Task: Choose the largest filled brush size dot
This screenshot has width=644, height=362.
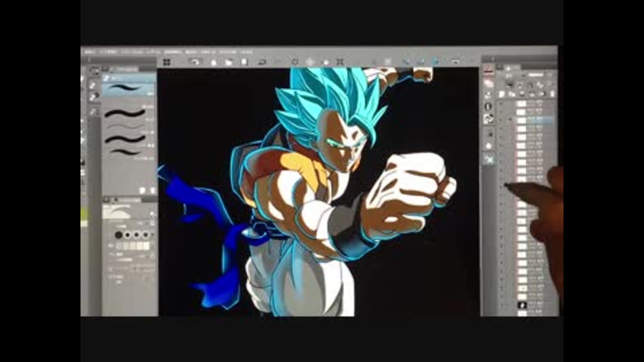Action: click(x=119, y=235)
